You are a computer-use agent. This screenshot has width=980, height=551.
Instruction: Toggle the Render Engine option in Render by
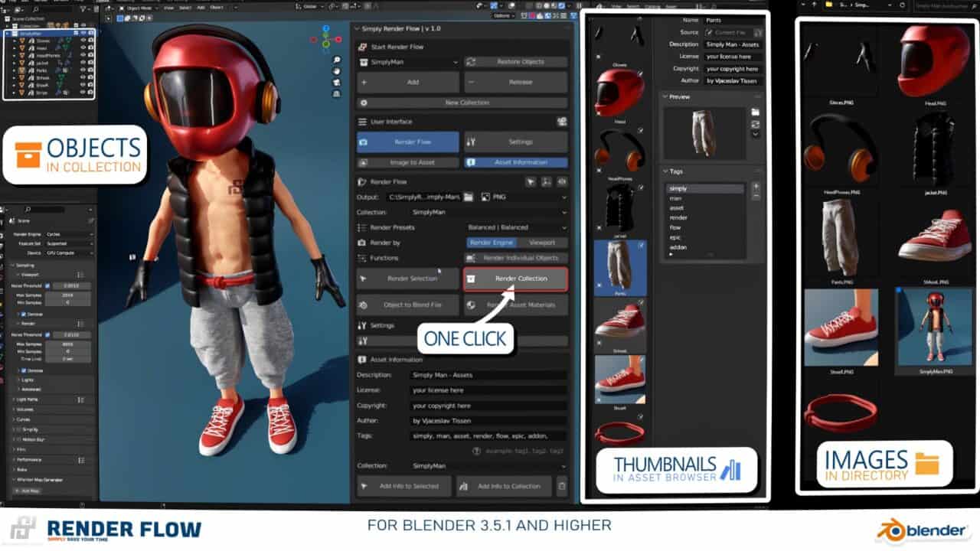491,243
